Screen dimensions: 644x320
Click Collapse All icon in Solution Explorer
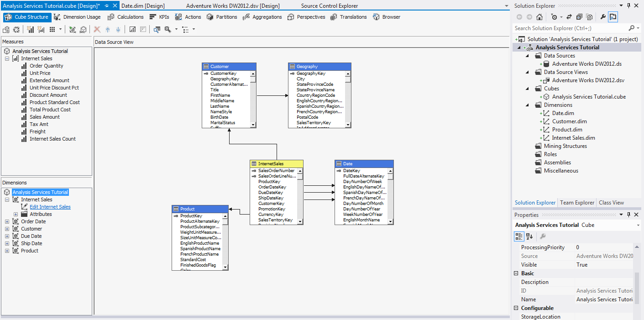click(x=579, y=17)
